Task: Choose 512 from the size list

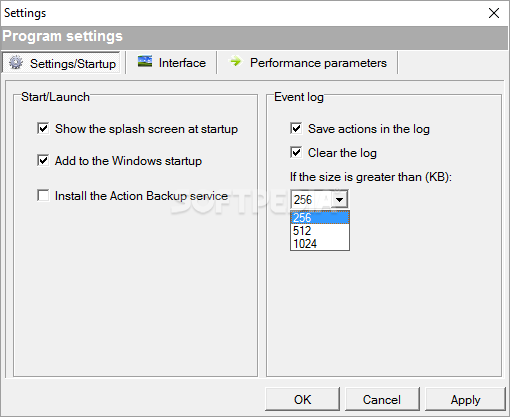Action: tap(320, 231)
